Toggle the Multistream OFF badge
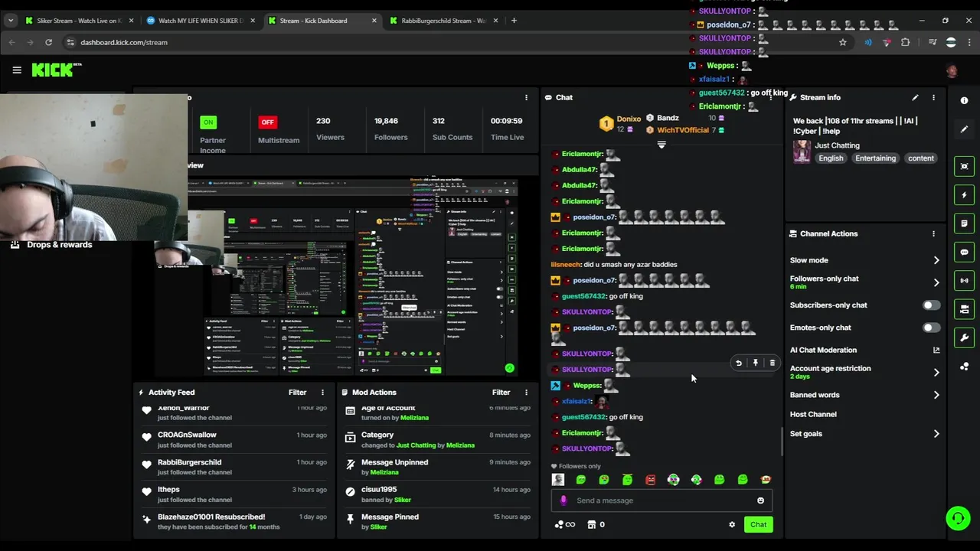This screenshot has width=980, height=551. [x=267, y=122]
